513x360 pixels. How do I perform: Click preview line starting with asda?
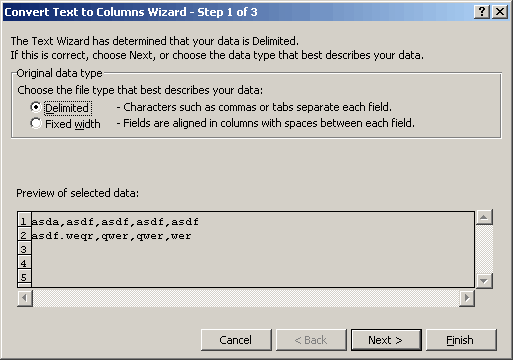(115, 222)
